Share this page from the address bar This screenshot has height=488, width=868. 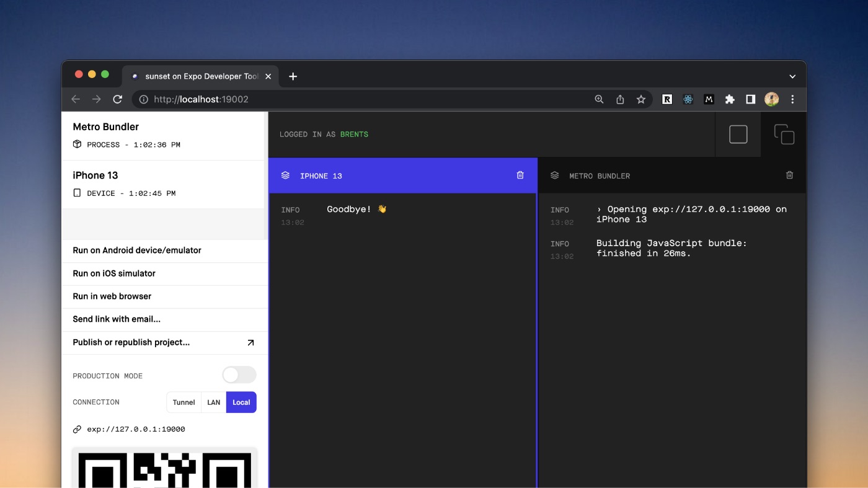tap(620, 99)
